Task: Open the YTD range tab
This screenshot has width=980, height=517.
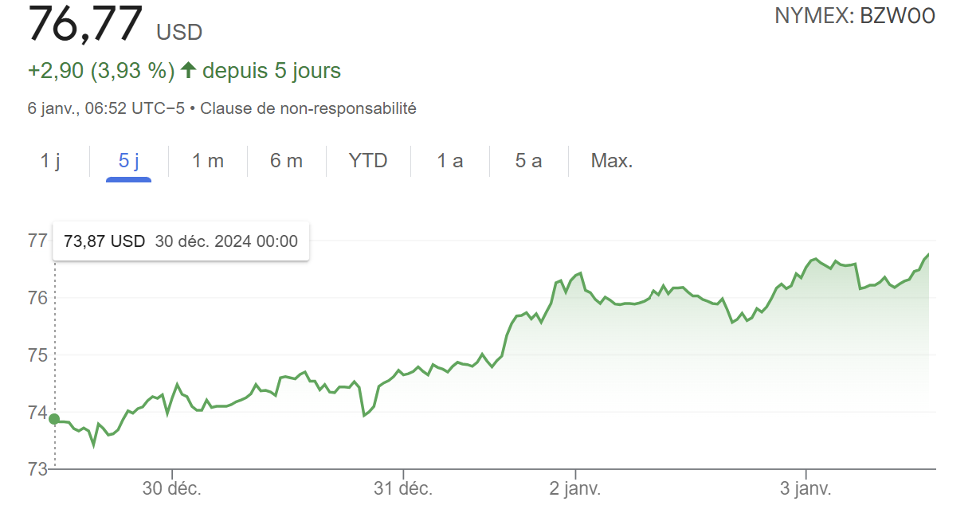Action: pos(368,161)
